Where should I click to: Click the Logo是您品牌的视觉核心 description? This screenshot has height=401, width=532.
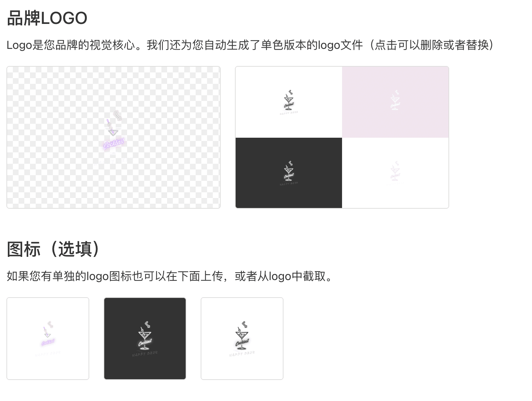coord(71,45)
